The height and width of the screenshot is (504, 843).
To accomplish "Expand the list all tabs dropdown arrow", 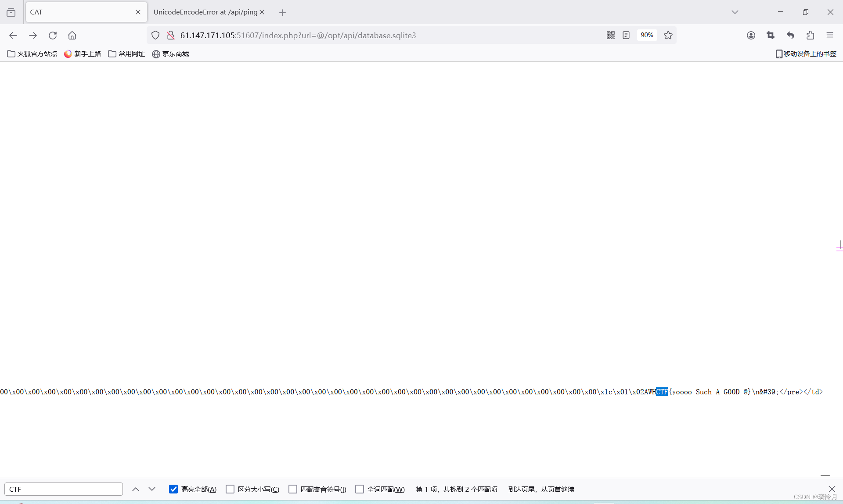I will 735,12.
